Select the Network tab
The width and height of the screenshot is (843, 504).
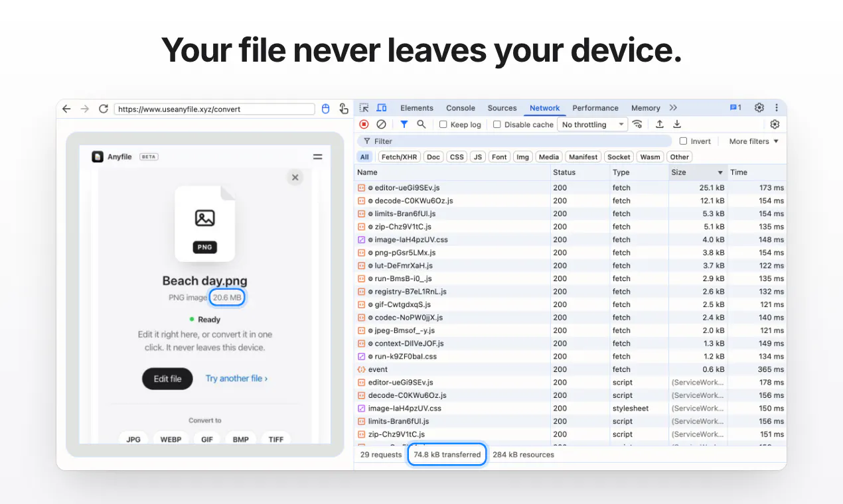[545, 108]
